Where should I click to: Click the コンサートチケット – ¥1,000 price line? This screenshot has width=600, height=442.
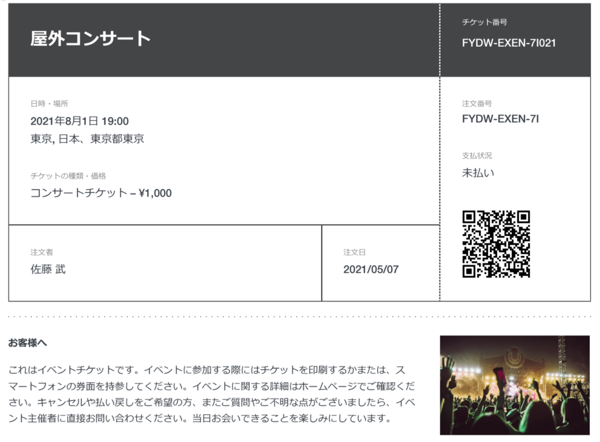click(x=101, y=193)
